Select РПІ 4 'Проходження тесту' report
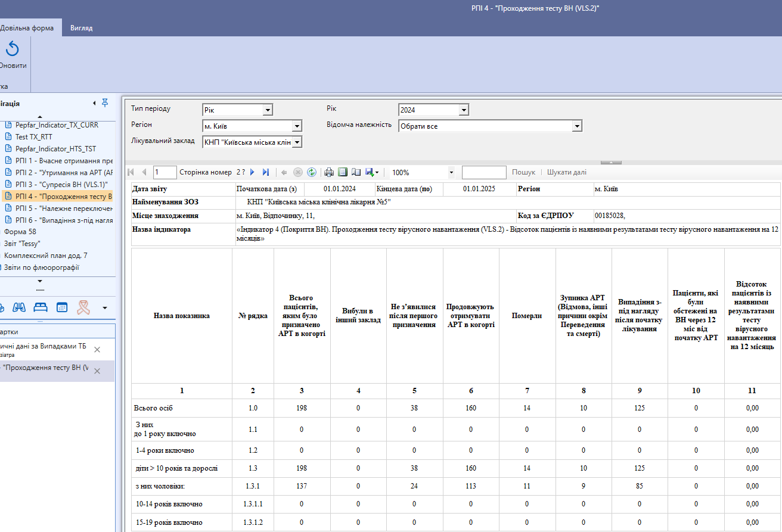782x532 pixels. click(x=64, y=197)
